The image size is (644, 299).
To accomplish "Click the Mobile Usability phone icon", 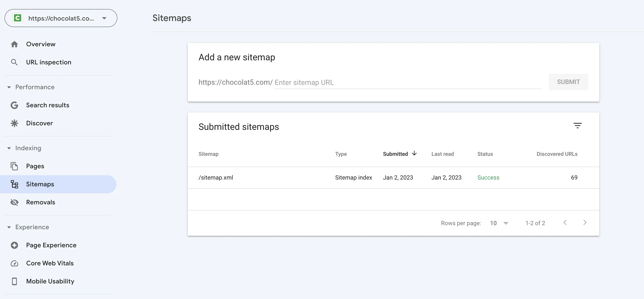I will click(x=14, y=281).
